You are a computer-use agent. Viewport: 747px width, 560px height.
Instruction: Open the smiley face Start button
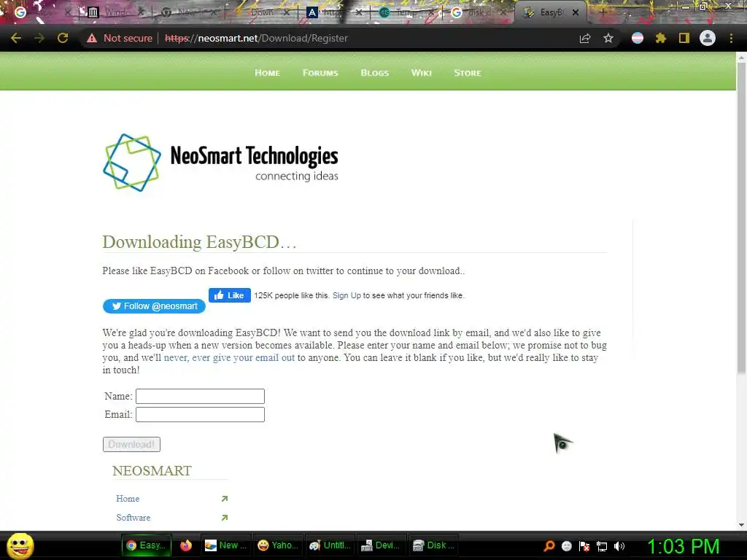(x=20, y=545)
